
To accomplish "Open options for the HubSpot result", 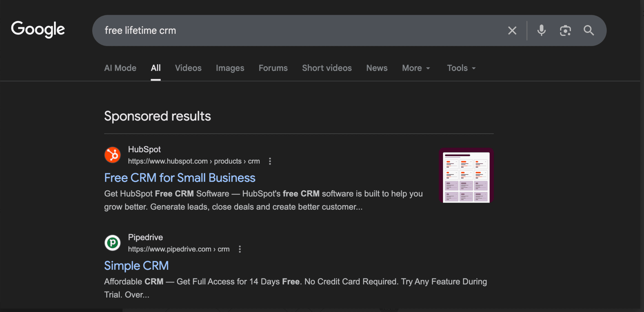I will 270,161.
